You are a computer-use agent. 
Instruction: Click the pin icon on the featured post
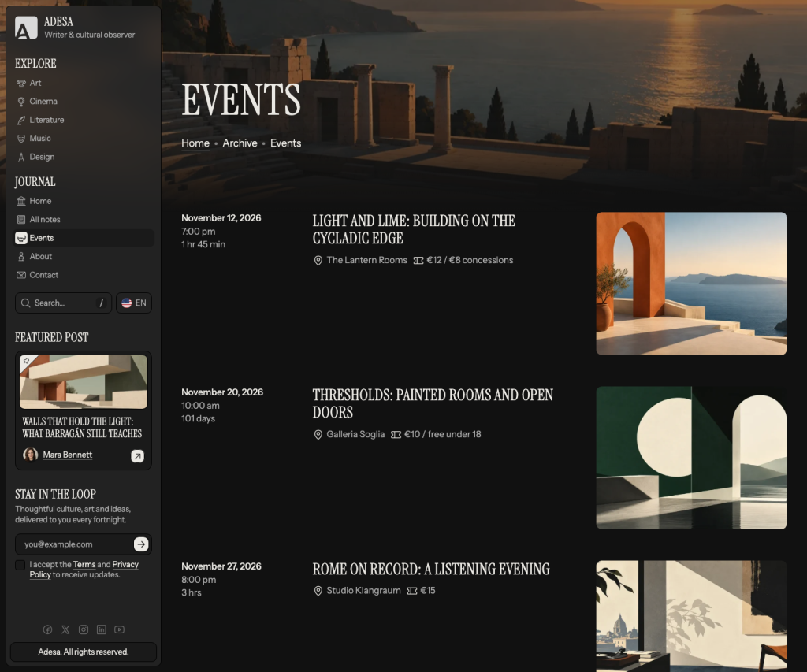(26, 362)
